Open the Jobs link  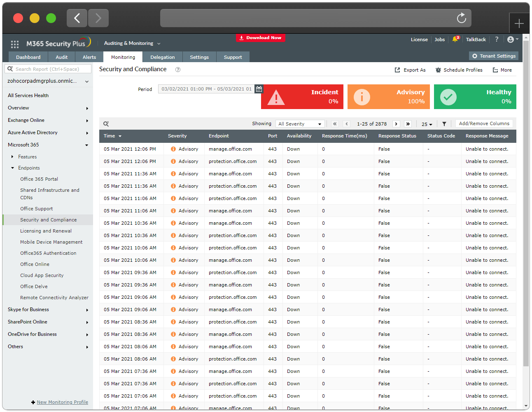440,40
